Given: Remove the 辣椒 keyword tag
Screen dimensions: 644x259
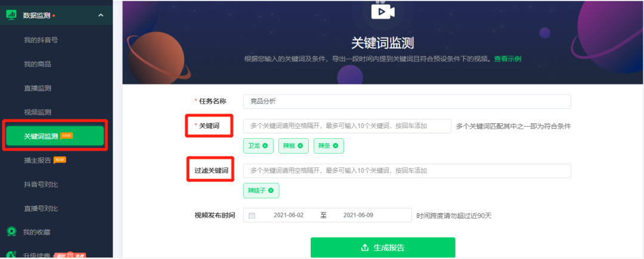Looking at the screenshot, I should 300,146.
